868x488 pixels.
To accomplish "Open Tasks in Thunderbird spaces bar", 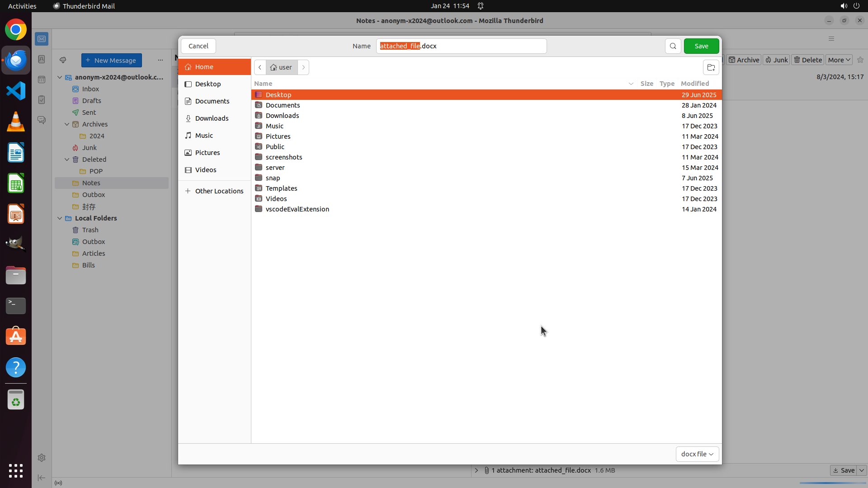I will point(42,100).
